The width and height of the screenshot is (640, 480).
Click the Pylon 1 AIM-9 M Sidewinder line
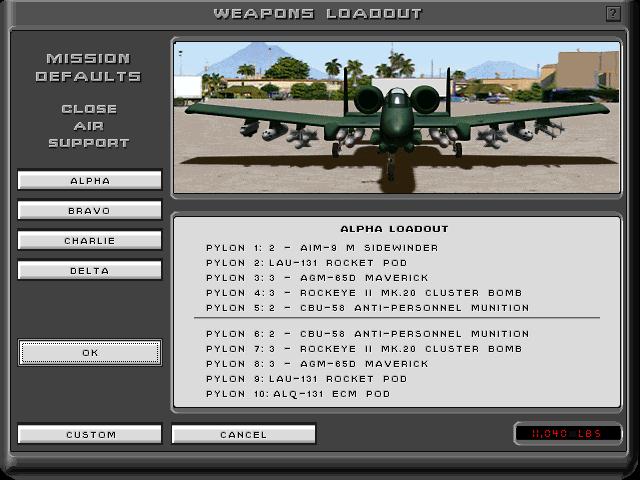pyautogui.click(x=322, y=248)
